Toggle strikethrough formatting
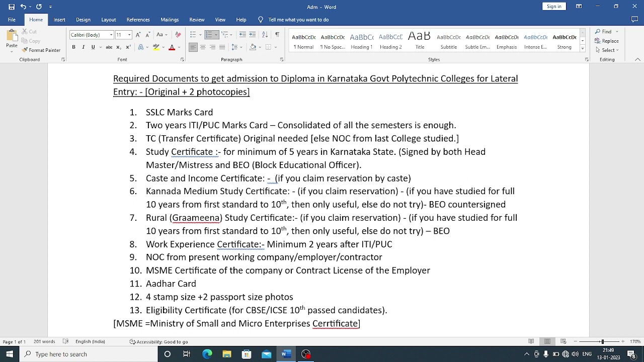 pos(109,47)
